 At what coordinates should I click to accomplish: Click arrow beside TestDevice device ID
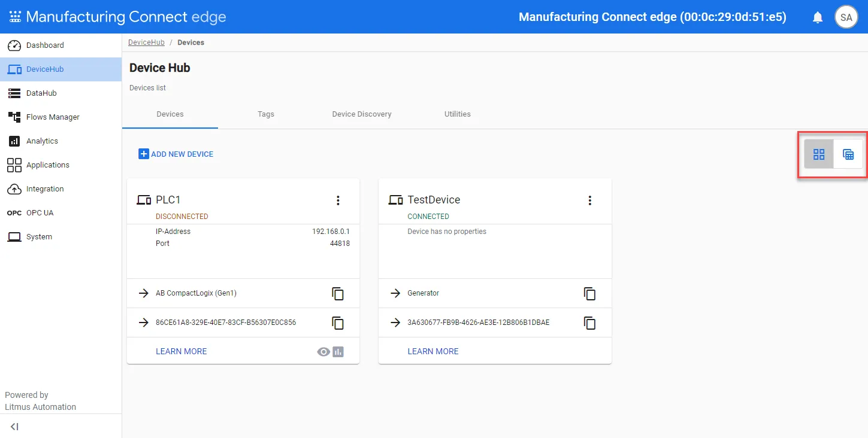coord(395,323)
